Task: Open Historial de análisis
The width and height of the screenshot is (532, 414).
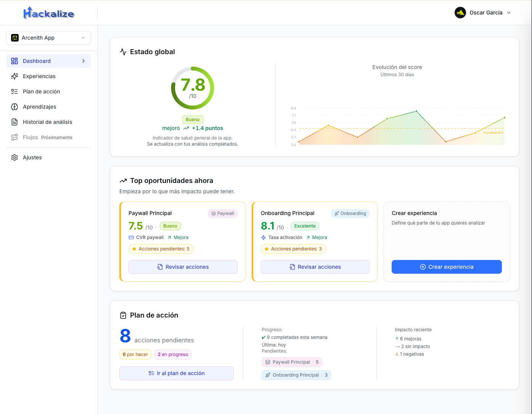Action: coord(48,122)
